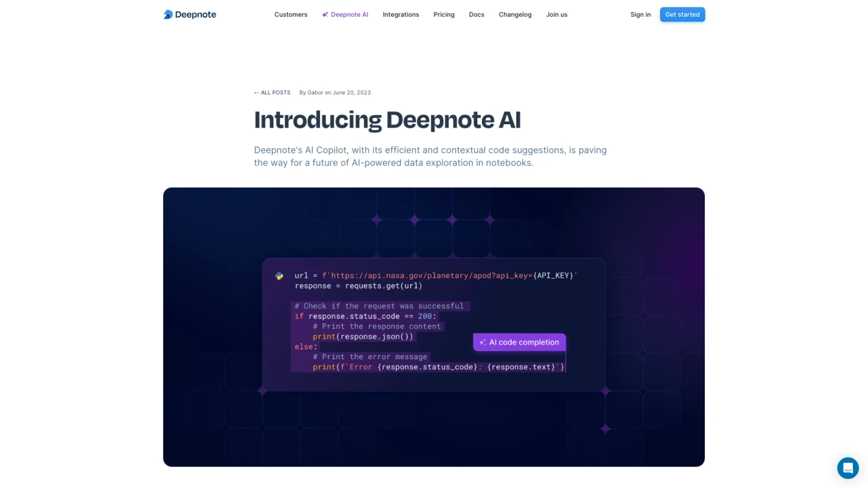The height and width of the screenshot is (488, 868).
Task: Click the author line 'By Gabor on June 20, 2023'
Action: click(x=335, y=93)
